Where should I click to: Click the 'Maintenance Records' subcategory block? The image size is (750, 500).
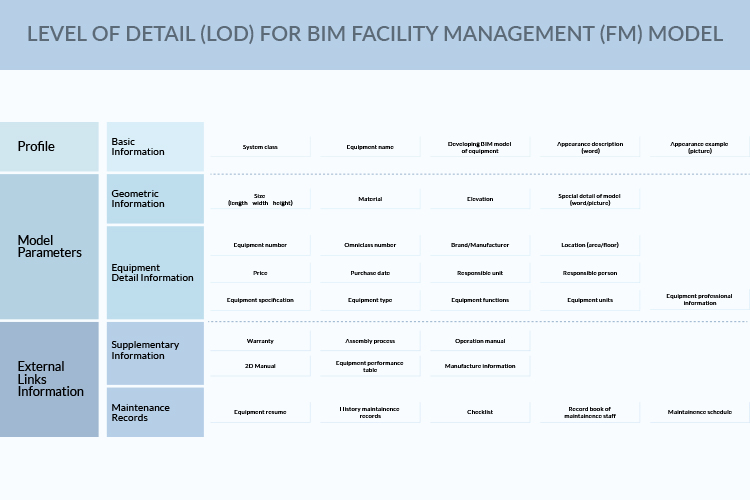point(155,412)
